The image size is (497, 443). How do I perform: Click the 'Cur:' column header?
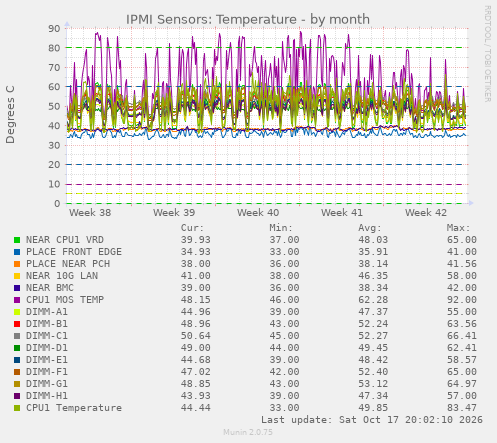(192, 228)
